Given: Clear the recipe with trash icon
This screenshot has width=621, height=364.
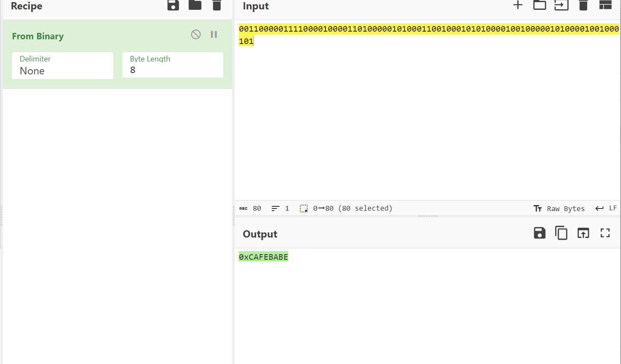Looking at the screenshot, I should coord(217,5).
